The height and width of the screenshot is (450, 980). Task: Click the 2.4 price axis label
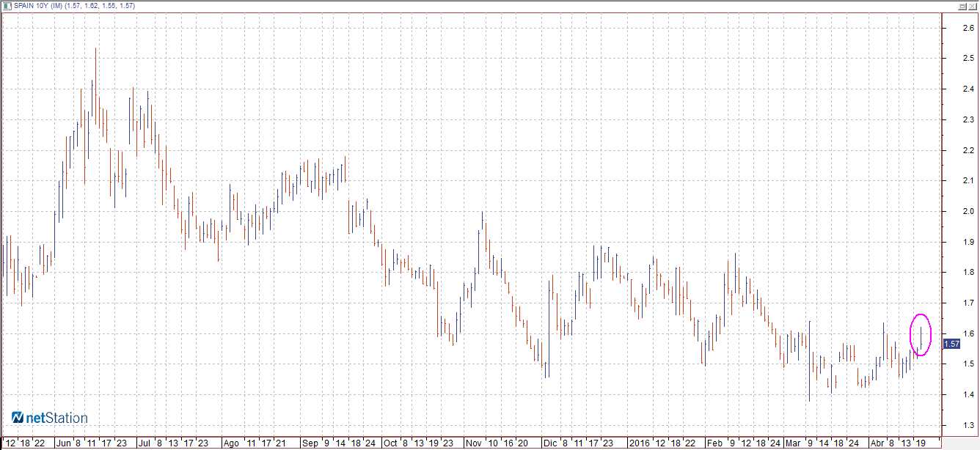pyautogui.click(x=968, y=89)
